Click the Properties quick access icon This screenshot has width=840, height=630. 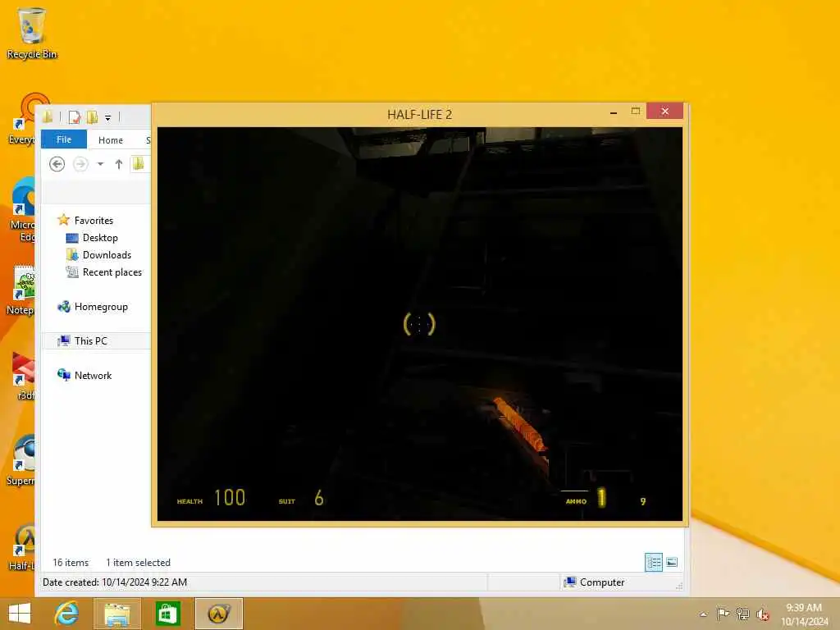[75, 116]
